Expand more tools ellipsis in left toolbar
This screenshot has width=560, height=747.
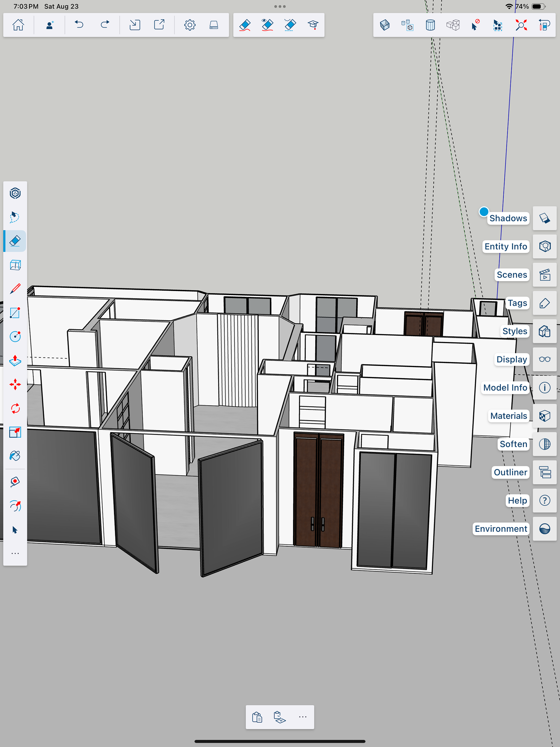tap(15, 554)
